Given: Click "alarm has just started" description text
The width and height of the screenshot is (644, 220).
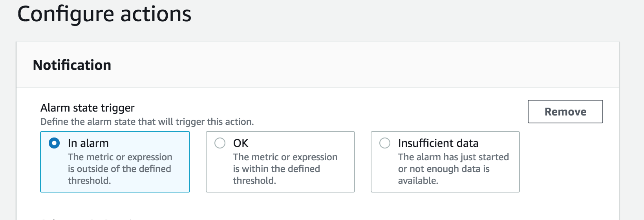Looking at the screenshot, I should [x=463, y=157].
